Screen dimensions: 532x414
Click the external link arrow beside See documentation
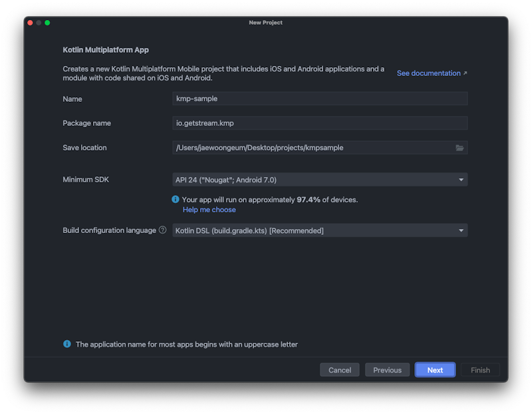pos(465,73)
